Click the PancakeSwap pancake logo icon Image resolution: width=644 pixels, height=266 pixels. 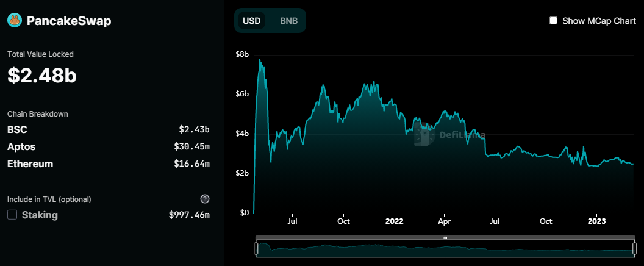[14, 21]
